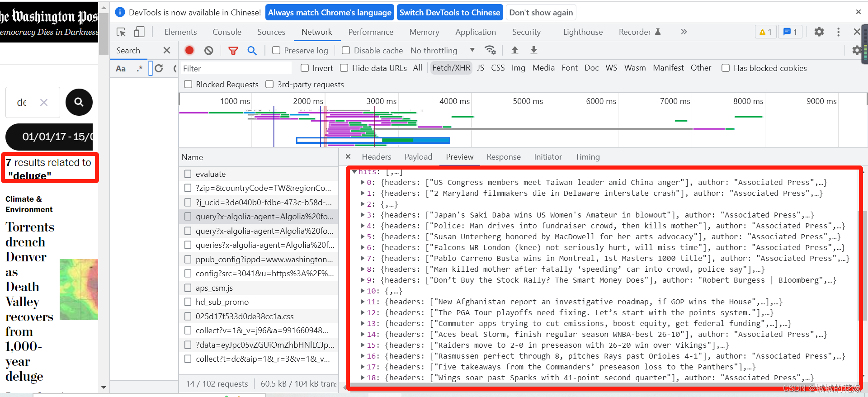The width and height of the screenshot is (868, 397).
Task: Check the Invert filter checkbox
Action: point(305,68)
